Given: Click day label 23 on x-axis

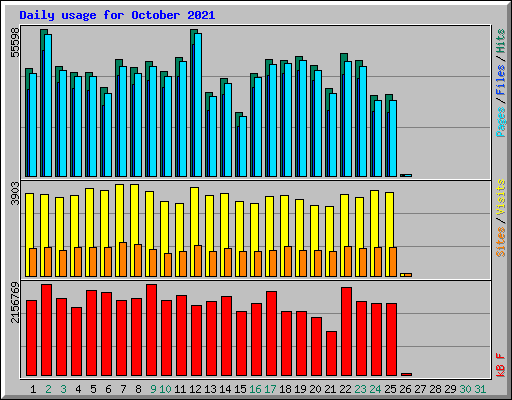Looking at the screenshot, I should pos(360,389).
